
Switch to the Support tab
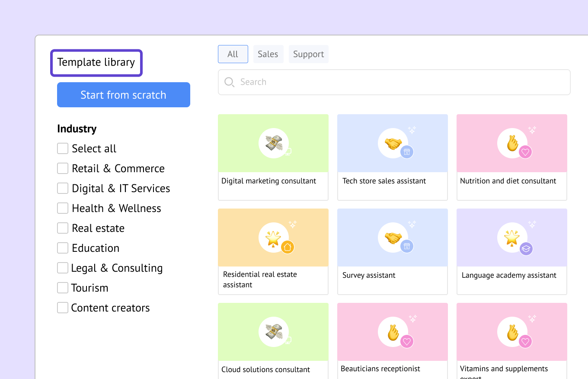click(308, 54)
